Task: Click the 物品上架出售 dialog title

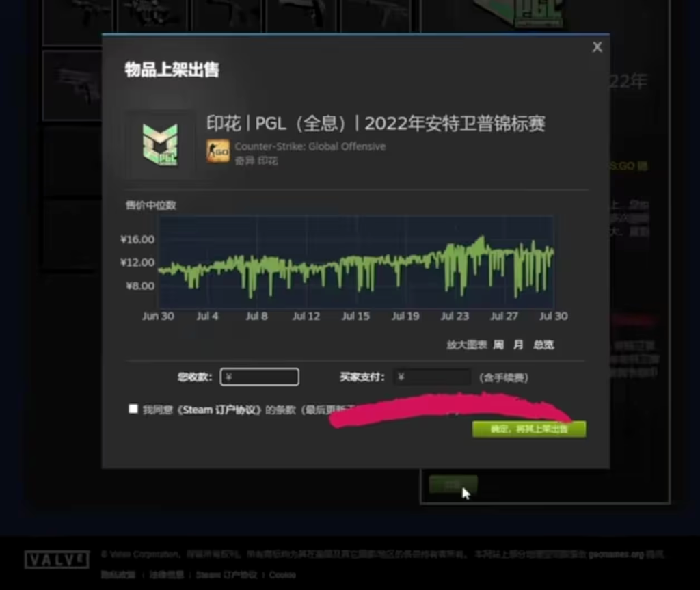Action: tap(172, 70)
